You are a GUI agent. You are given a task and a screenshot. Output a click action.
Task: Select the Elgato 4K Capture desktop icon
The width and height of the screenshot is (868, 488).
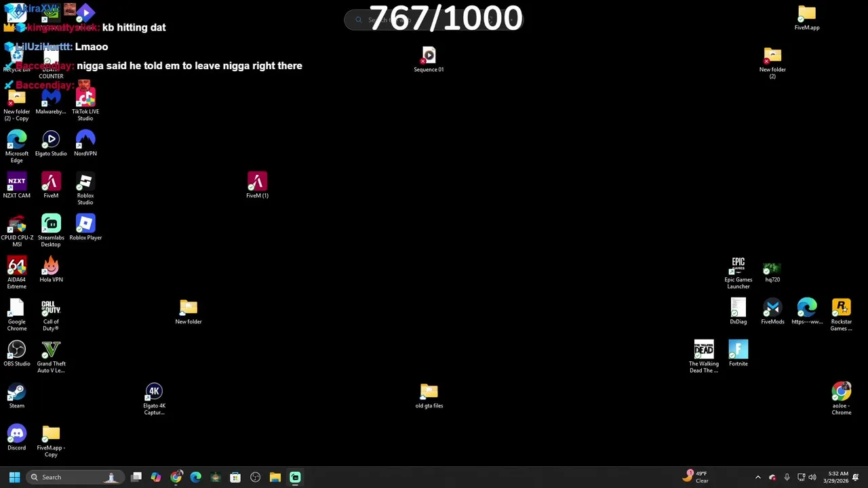pos(154,399)
